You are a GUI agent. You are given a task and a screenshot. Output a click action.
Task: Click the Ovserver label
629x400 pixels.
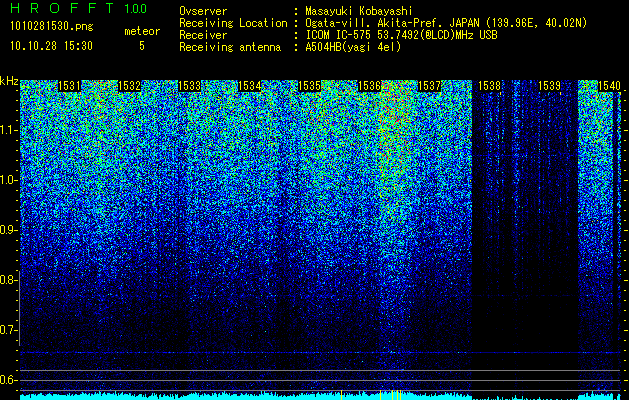(x=203, y=11)
